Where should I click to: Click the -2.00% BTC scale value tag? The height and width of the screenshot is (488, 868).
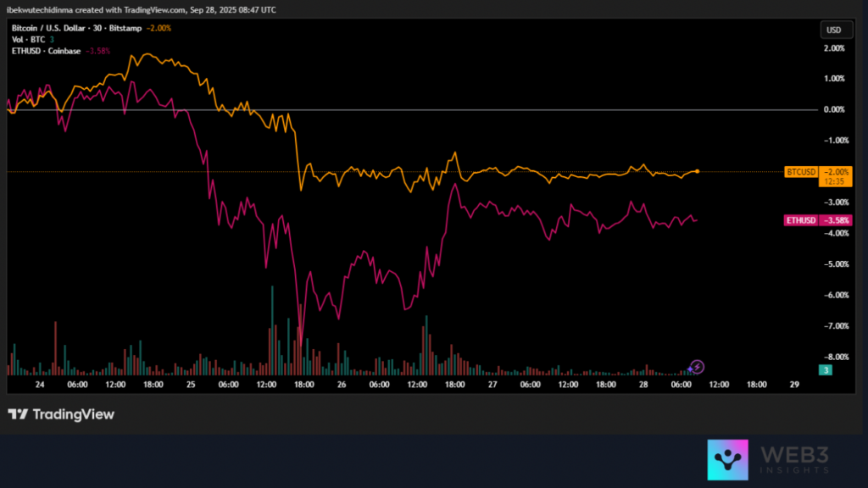(x=835, y=171)
